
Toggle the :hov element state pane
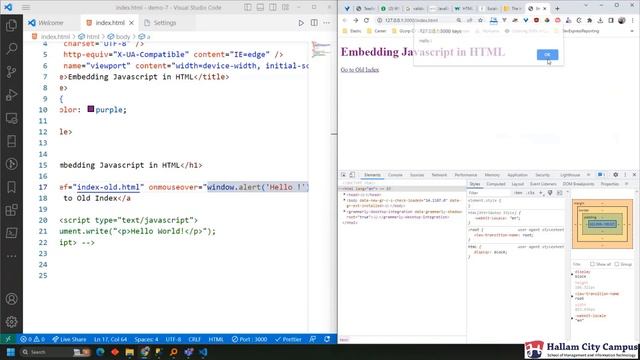pos(518,193)
